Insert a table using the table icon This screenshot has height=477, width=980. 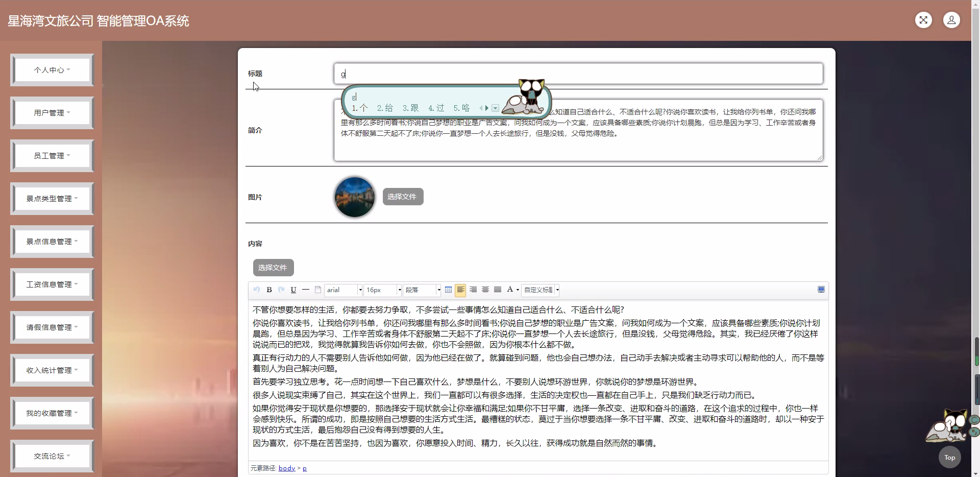448,290
